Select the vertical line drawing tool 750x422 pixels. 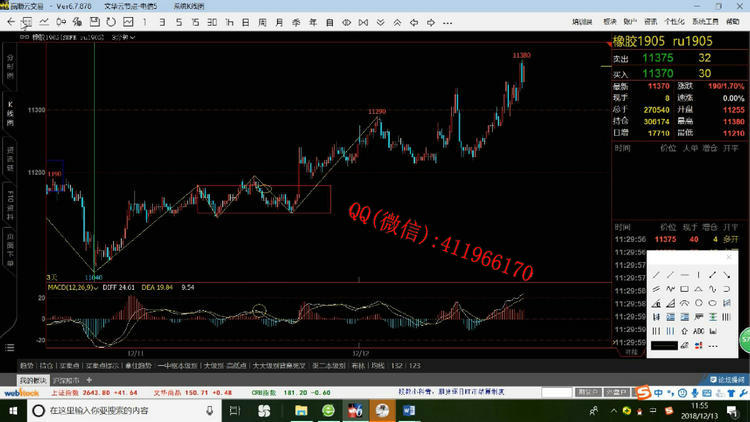click(698, 275)
